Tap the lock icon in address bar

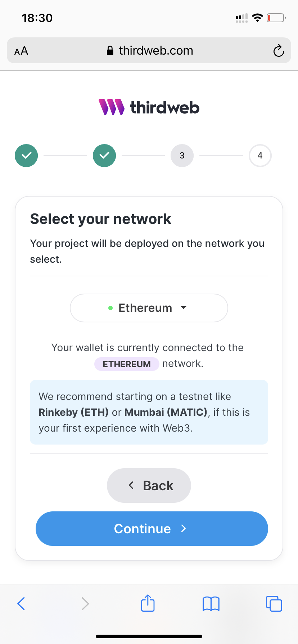click(x=110, y=51)
